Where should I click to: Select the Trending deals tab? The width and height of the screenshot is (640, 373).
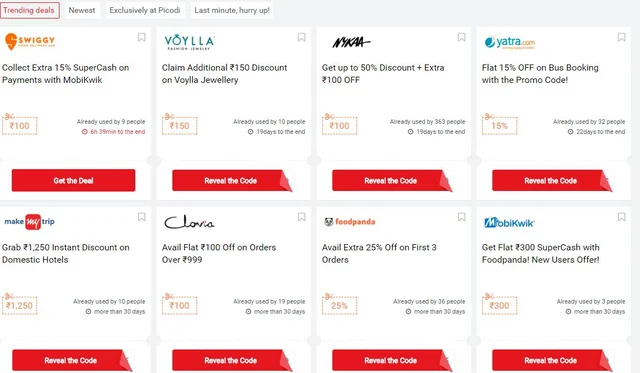pos(29,10)
